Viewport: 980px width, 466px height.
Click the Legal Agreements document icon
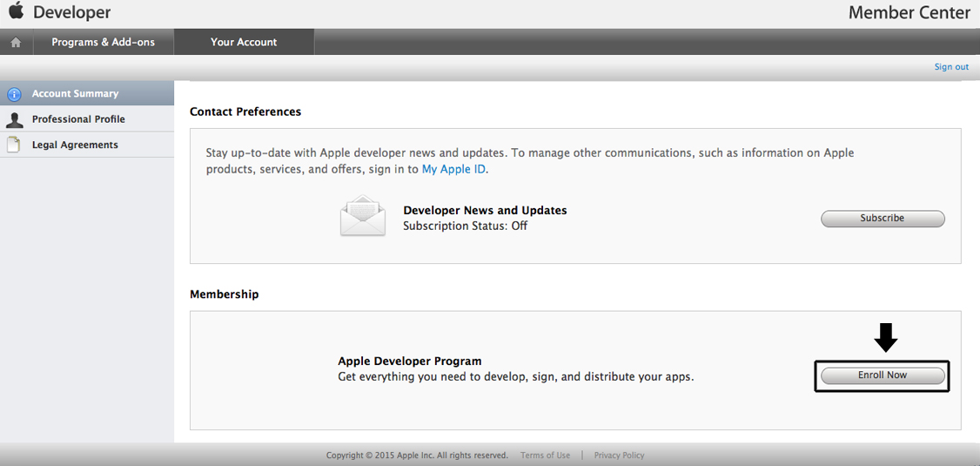(13, 145)
